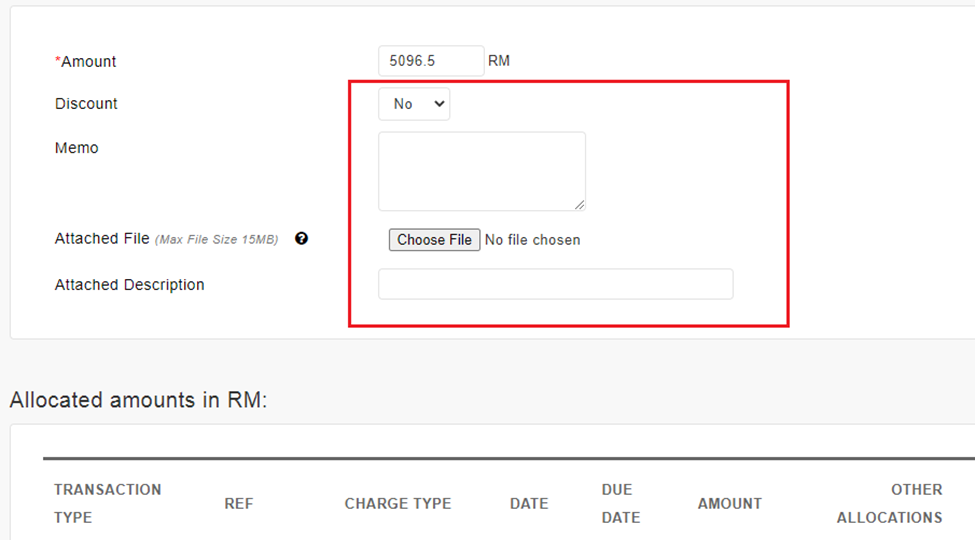Click the required Amount form label

point(88,62)
